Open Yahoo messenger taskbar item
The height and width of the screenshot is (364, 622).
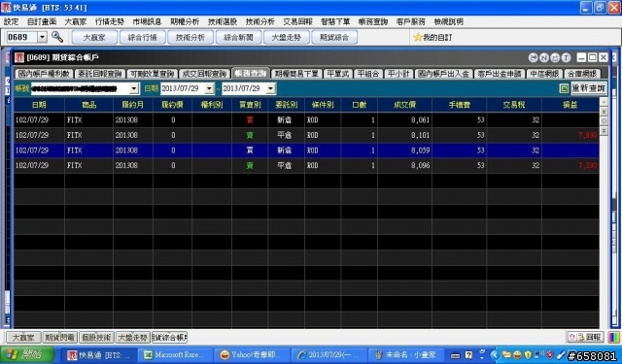(x=253, y=355)
